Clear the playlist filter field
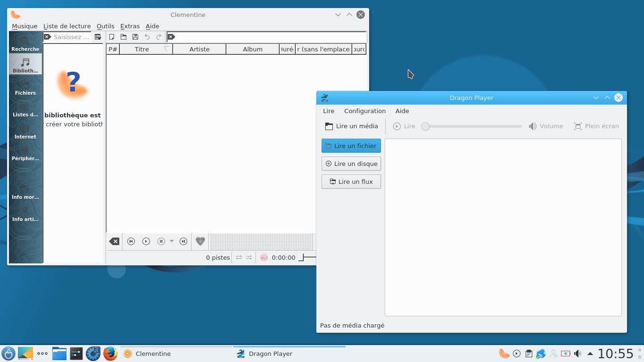The height and width of the screenshot is (362, 644). pos(172,37)
